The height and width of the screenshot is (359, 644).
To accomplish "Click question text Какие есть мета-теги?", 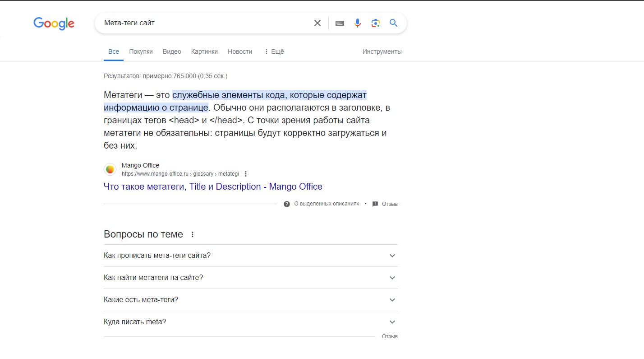I will pyautogui.click(x=141, y=300).
